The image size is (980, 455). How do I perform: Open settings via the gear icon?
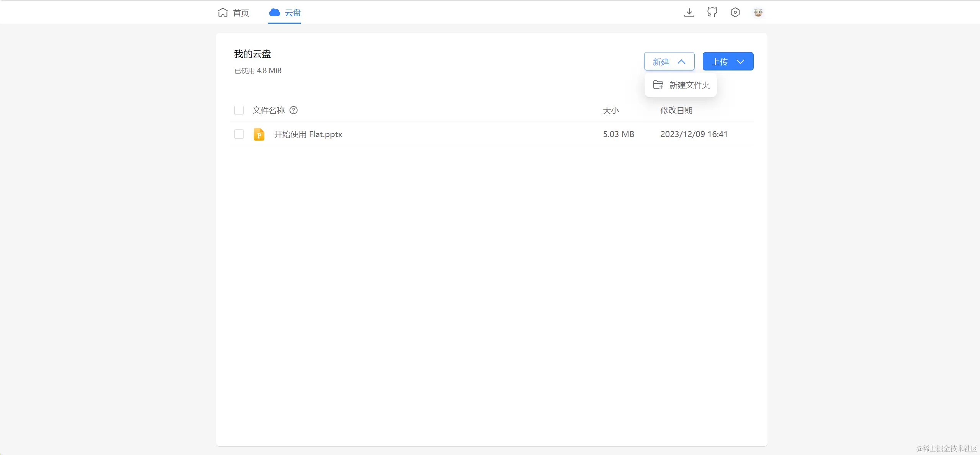735,12
